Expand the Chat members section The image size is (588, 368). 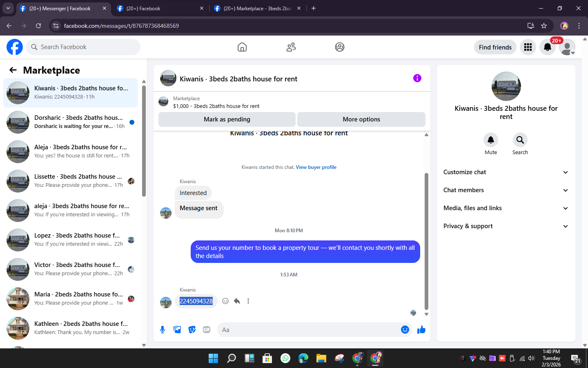[x=506, y=190]
